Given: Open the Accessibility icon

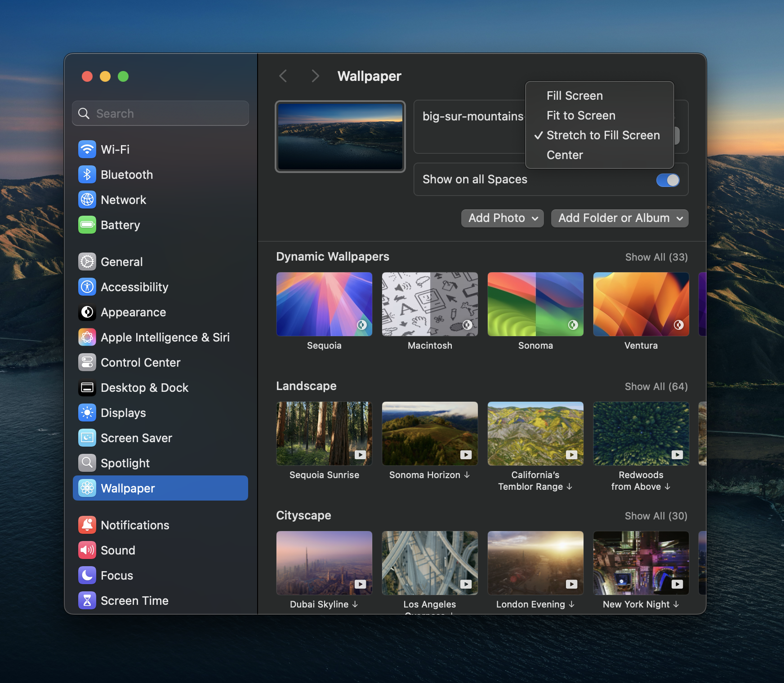Looking at the screenshot, I should tap(87, 287).
